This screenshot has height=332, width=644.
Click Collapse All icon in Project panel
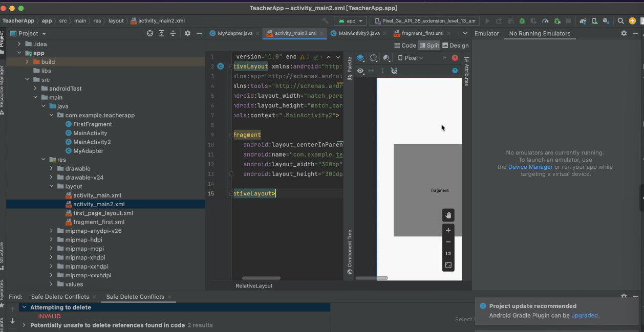[x=173, y=33]
